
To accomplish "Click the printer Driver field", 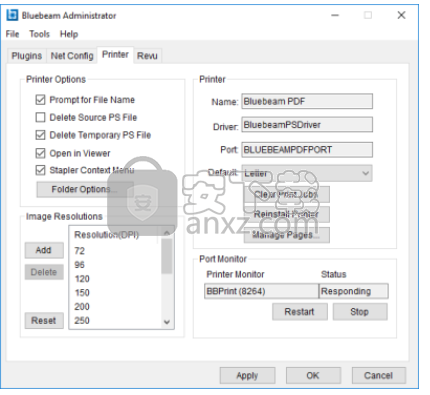I will point(307,125).
